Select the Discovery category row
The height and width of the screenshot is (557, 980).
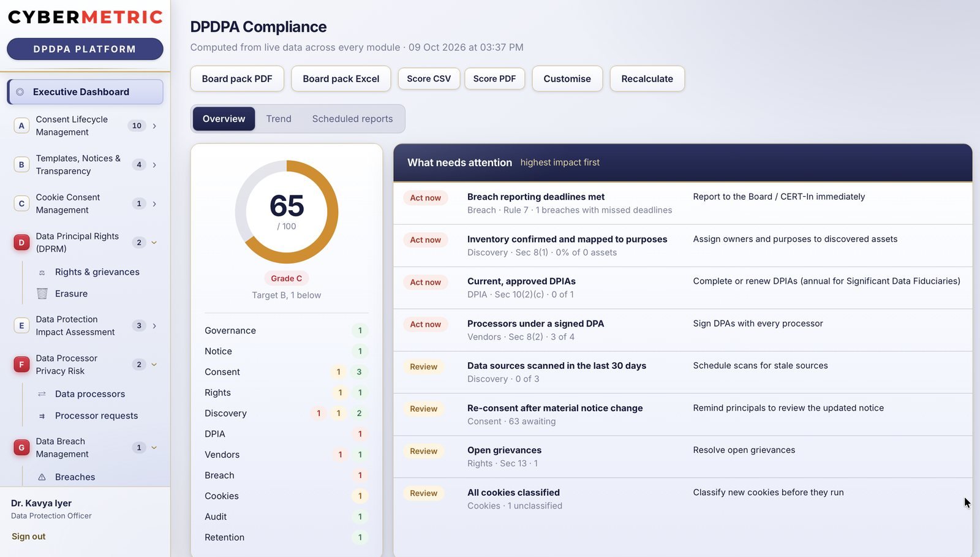(287, 413)
